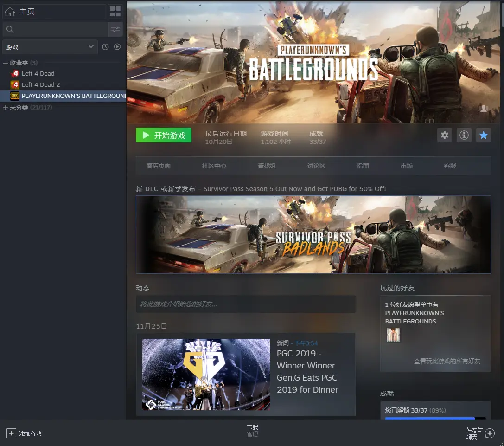
Task: Switch to the grid collections view icon
Action: click(115, 12)
